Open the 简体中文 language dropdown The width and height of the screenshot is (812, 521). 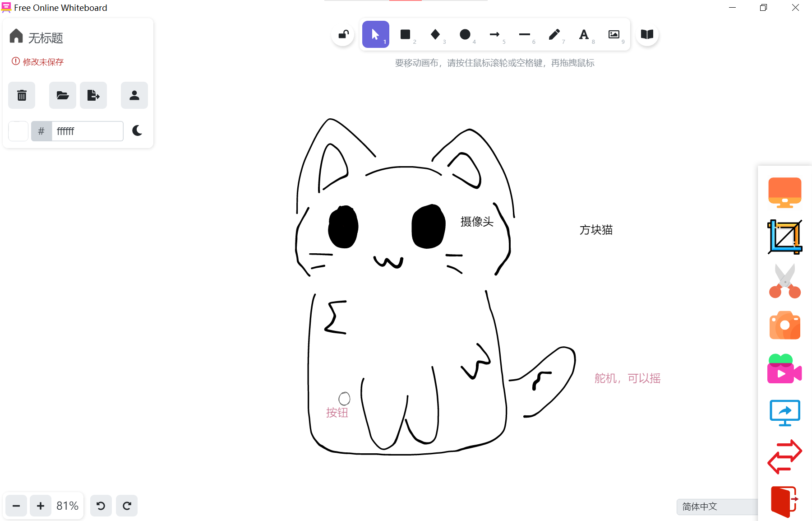point(717,507)
